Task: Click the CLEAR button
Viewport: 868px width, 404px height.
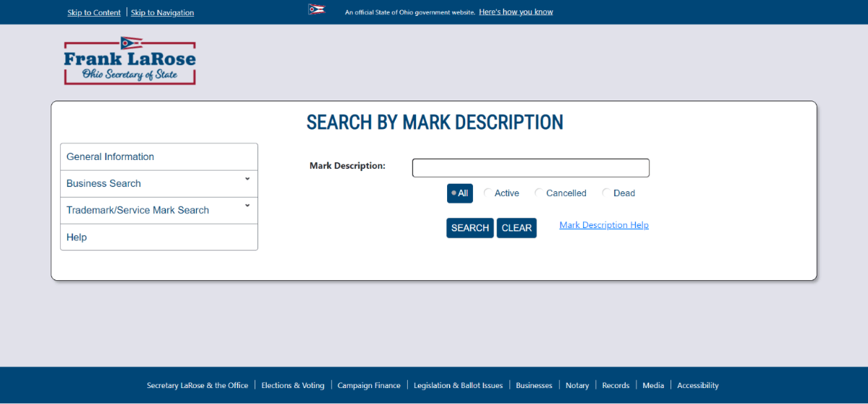Action: (516, 228)
